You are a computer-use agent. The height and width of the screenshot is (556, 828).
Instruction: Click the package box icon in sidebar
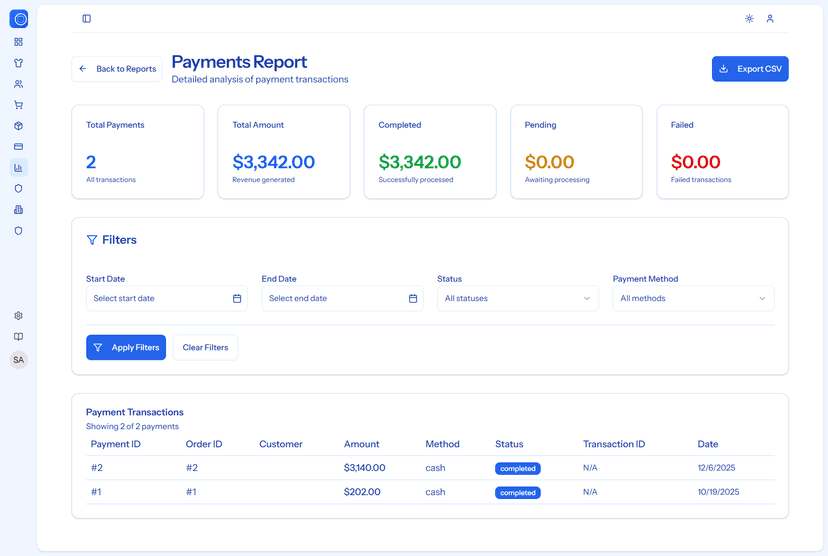click(18, 126)
